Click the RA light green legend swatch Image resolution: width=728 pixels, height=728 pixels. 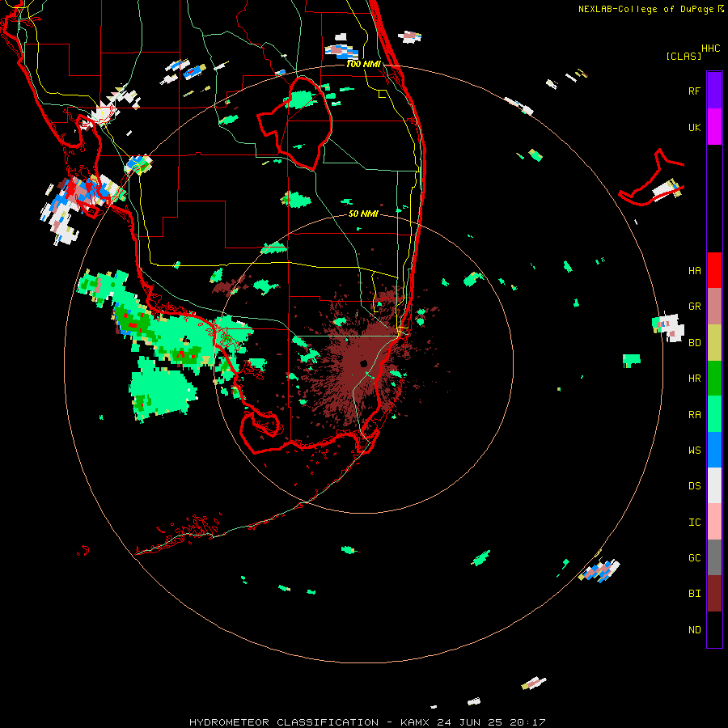click(714, 414)
